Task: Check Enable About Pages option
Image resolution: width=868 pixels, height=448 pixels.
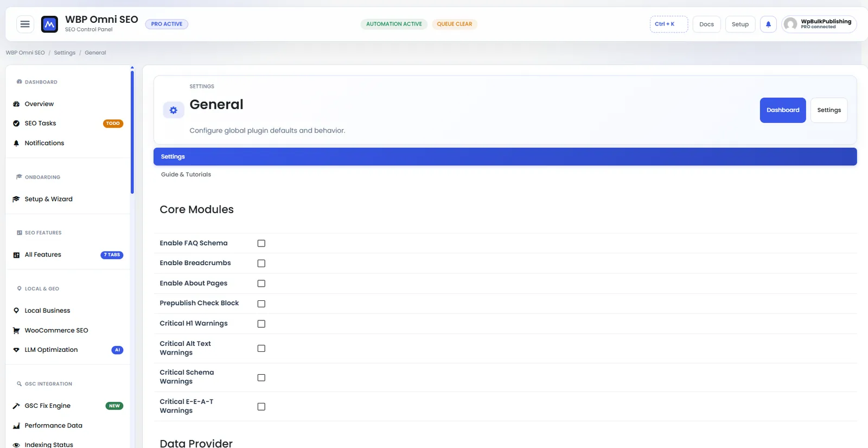Action: (261, 283)
